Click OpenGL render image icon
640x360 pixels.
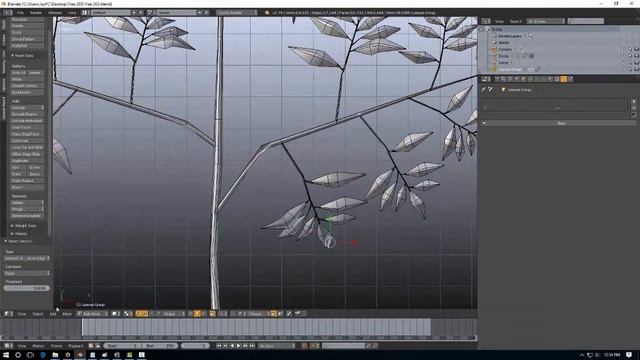[297, 314]
